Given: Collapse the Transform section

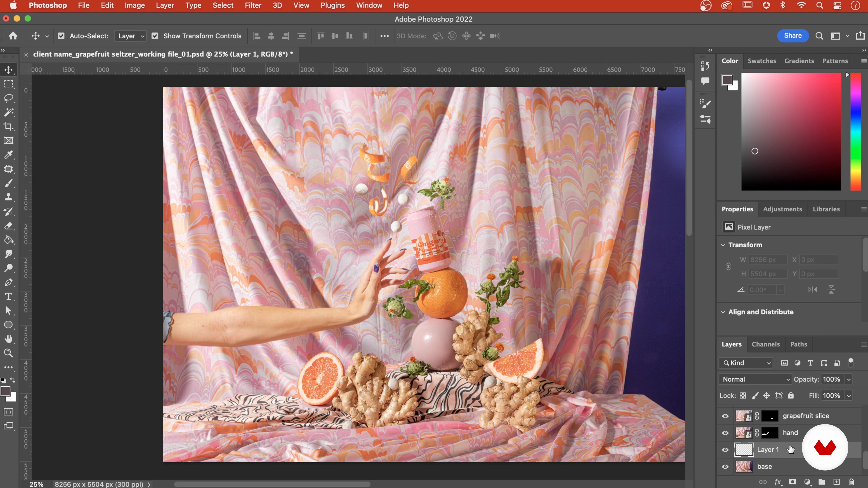Looking at the screenshot, I should point(723,245).
